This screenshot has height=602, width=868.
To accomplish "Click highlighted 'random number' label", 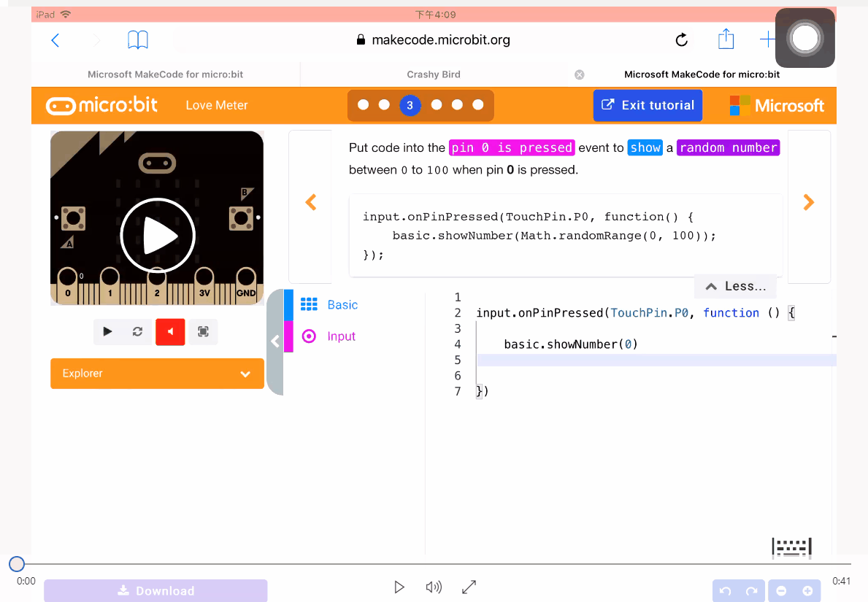I will pos(728,147).
